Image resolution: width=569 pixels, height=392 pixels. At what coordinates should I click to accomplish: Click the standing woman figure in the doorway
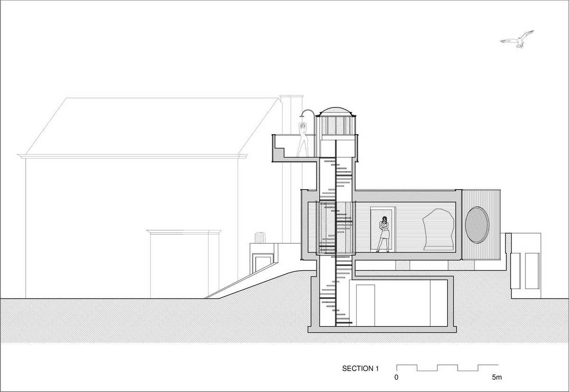(384, 234)
